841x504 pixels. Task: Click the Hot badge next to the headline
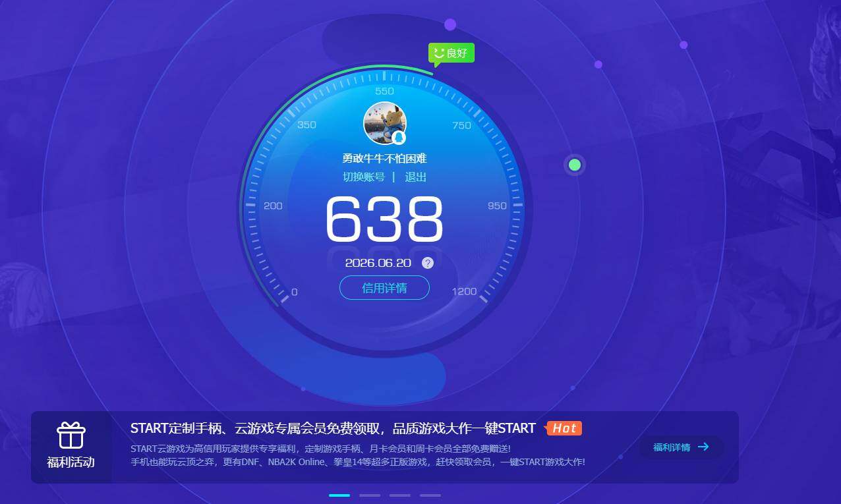click(564, 428)
